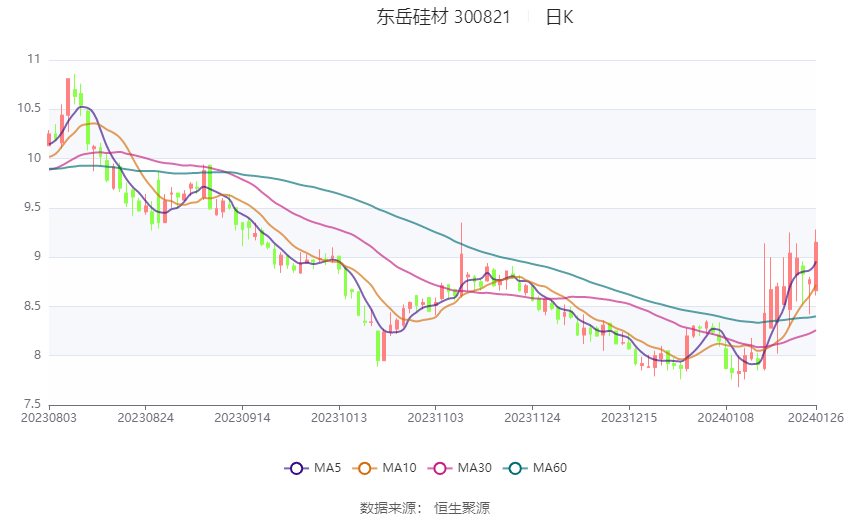Click the 日K label in title
The image size is (850, 516).
559,17
